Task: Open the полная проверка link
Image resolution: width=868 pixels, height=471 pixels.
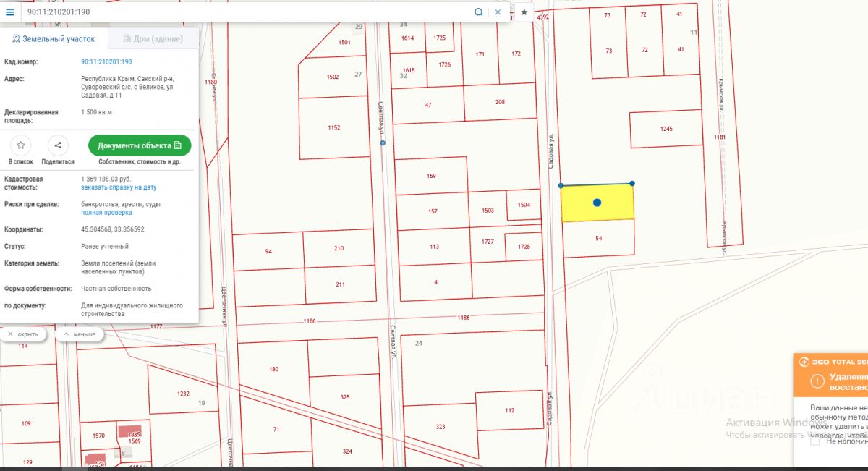Action: tap(106, 213)
